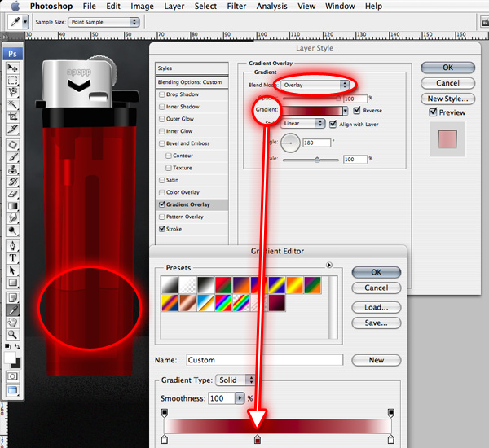The width and height of the screenshot is (489, 448).
Task: Click Save in Gradient Editor
Action: click(376, 323)
